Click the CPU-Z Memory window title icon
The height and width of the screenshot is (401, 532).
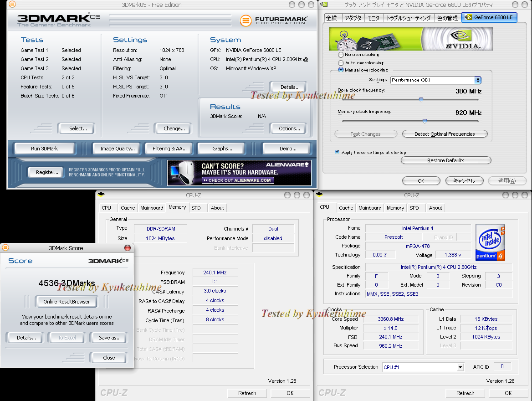coord(101,194)
